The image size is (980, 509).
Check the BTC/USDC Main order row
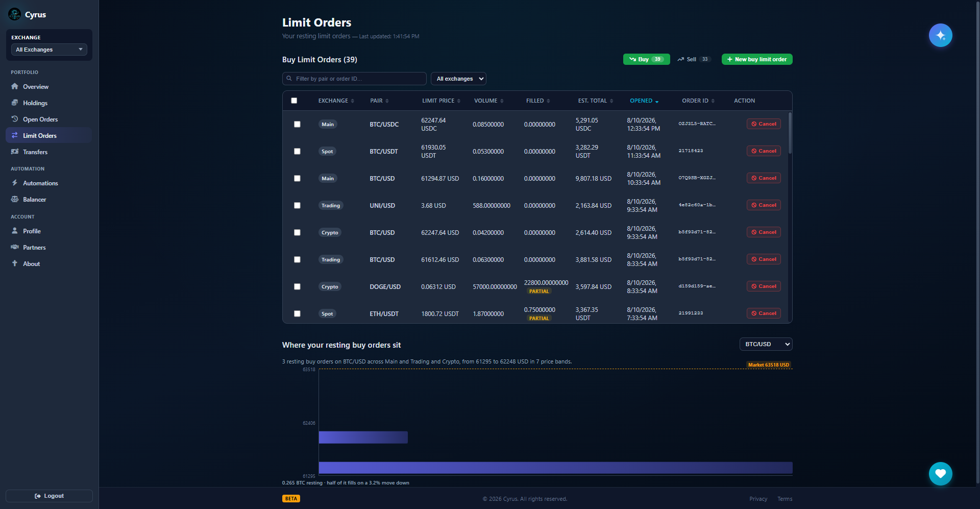297,124
